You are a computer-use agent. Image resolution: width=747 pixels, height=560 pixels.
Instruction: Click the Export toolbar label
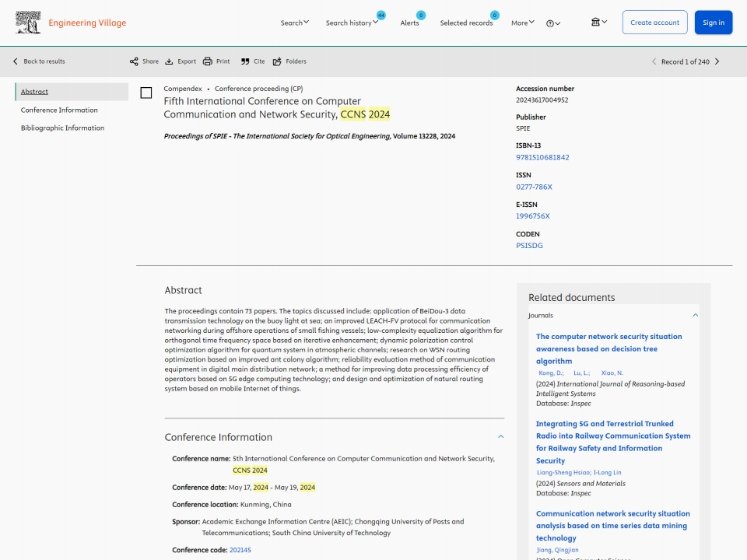pyautogui.click(x=187, y=61)
